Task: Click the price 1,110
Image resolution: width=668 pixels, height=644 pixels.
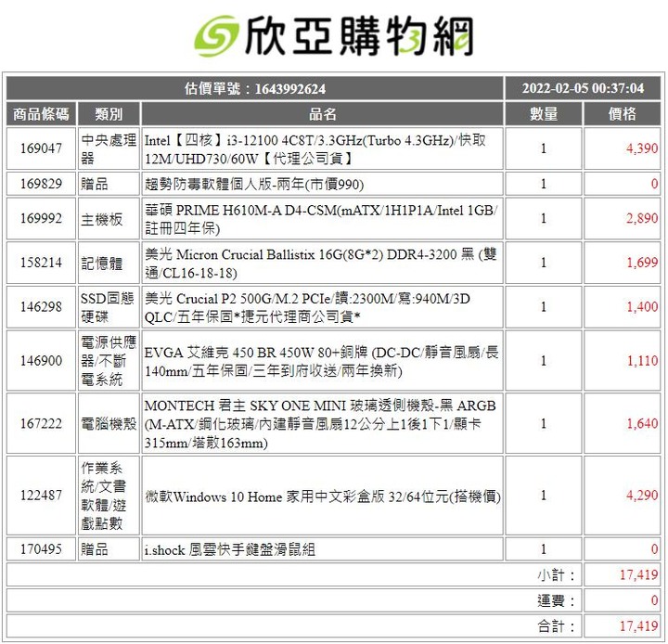Action: 642,361
